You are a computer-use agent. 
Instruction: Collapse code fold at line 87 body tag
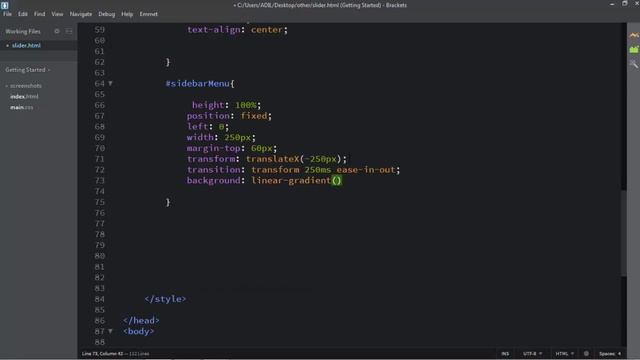(x=110, y=331)
